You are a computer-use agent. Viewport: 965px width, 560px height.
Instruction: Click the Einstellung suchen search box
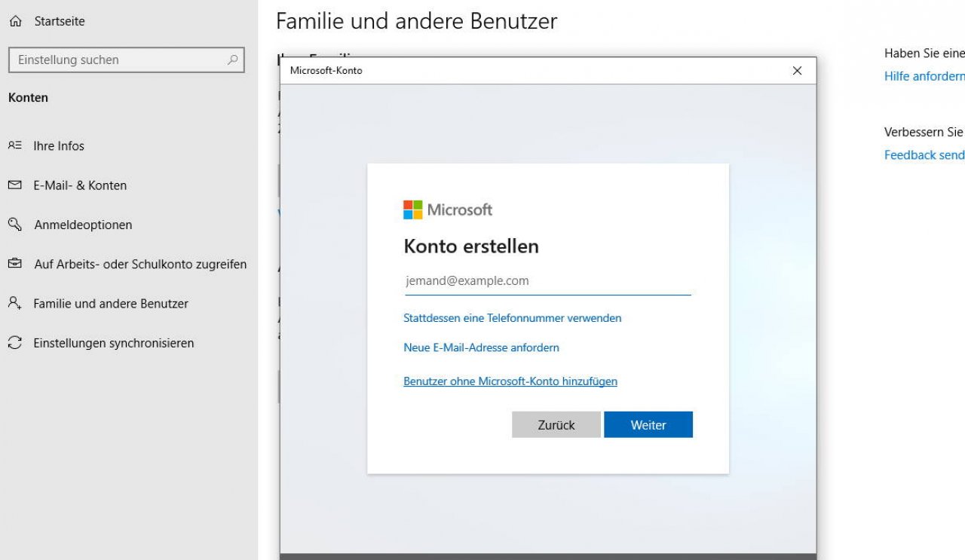point(127,60)
